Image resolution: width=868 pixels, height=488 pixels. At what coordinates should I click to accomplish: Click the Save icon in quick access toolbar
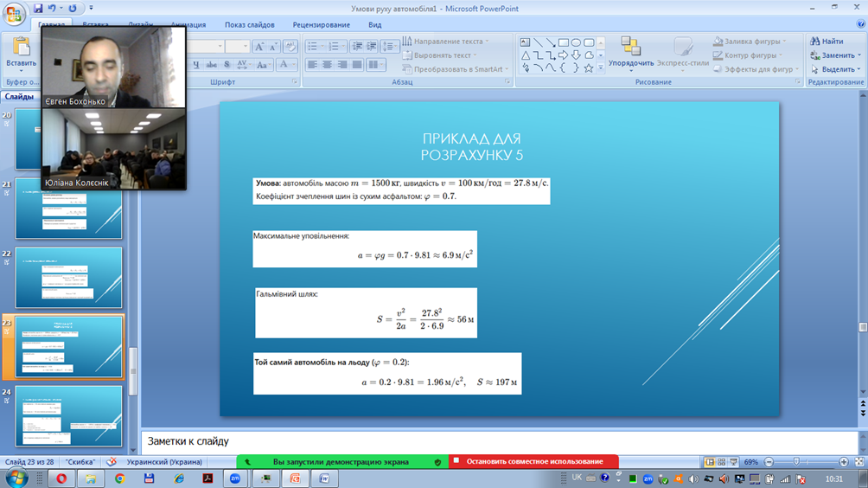click(x=38, y=9)
